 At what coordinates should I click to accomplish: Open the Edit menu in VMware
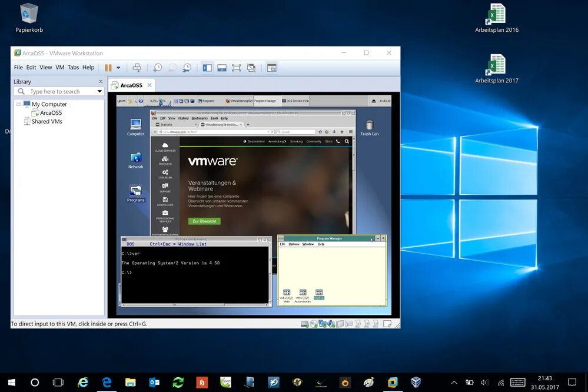point(31,68)
